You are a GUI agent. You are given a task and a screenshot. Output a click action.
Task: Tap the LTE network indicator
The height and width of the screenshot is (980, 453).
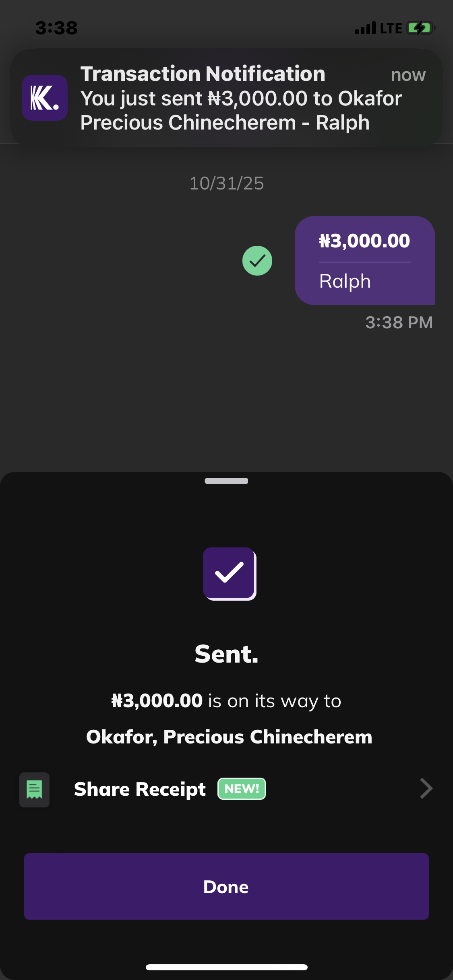391,28
